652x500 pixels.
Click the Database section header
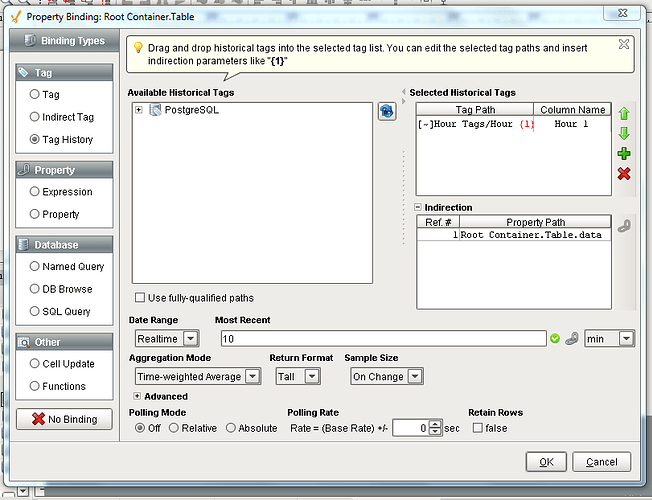pos(64,245)
